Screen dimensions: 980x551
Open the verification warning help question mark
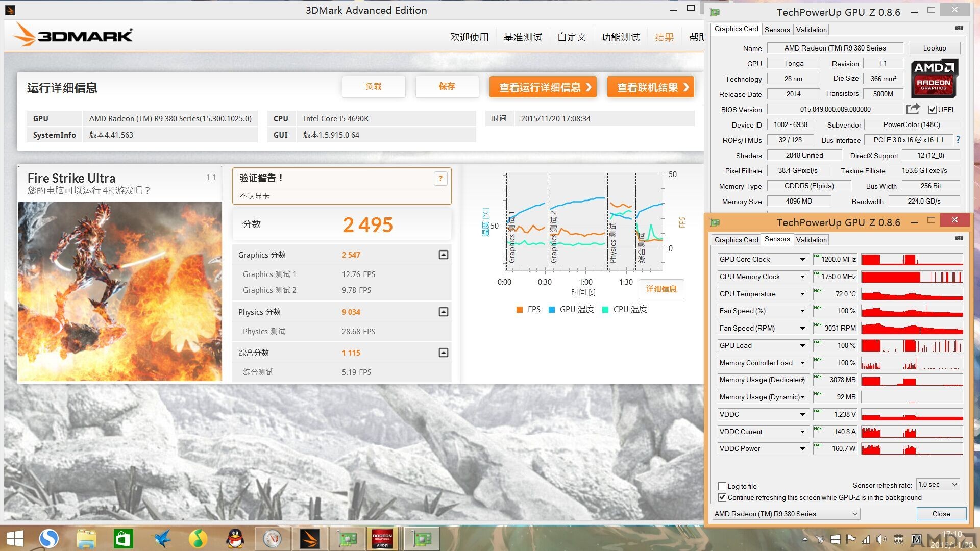440,178
